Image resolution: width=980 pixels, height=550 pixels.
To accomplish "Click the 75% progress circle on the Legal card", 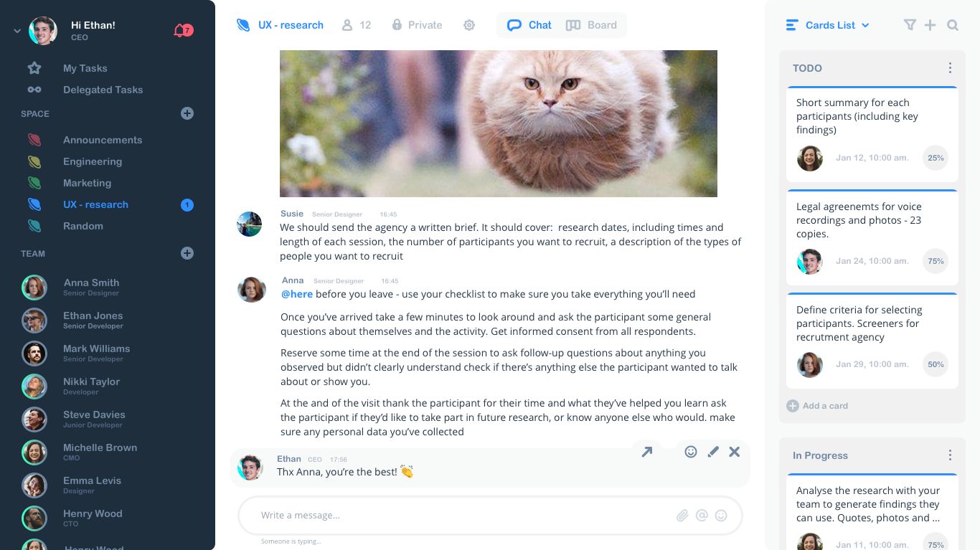I will pyautogui.click(x=935, y=261).
